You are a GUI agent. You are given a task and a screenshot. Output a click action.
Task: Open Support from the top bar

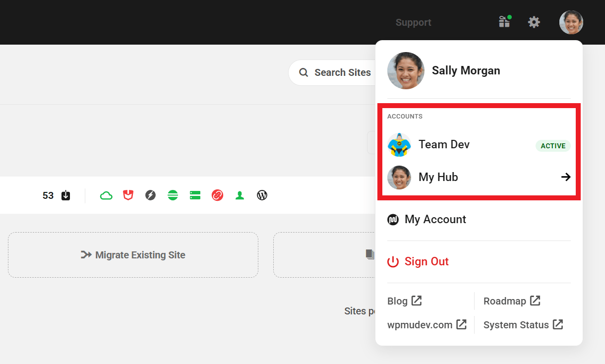[413, 22]
